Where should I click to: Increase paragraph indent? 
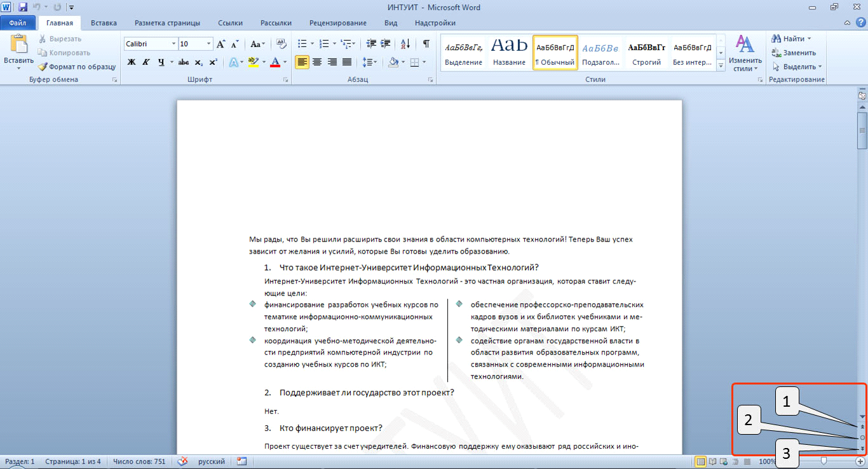(x=386, y=44)
